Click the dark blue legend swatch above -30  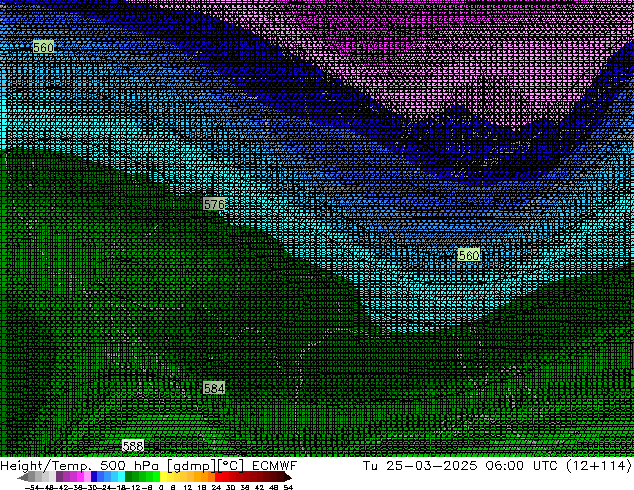click(94, 476)
